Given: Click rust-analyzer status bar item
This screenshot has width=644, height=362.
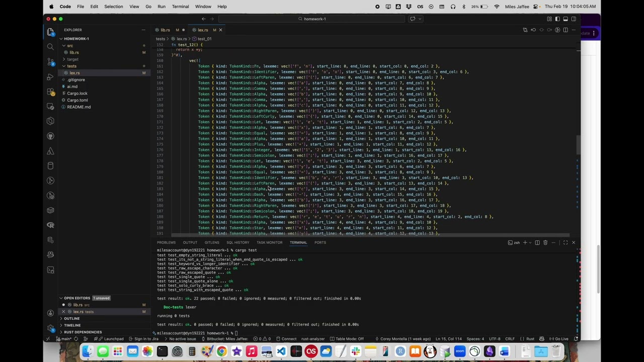Looking at the screenshot, I should pyautogui.click(x=314, y=339).
